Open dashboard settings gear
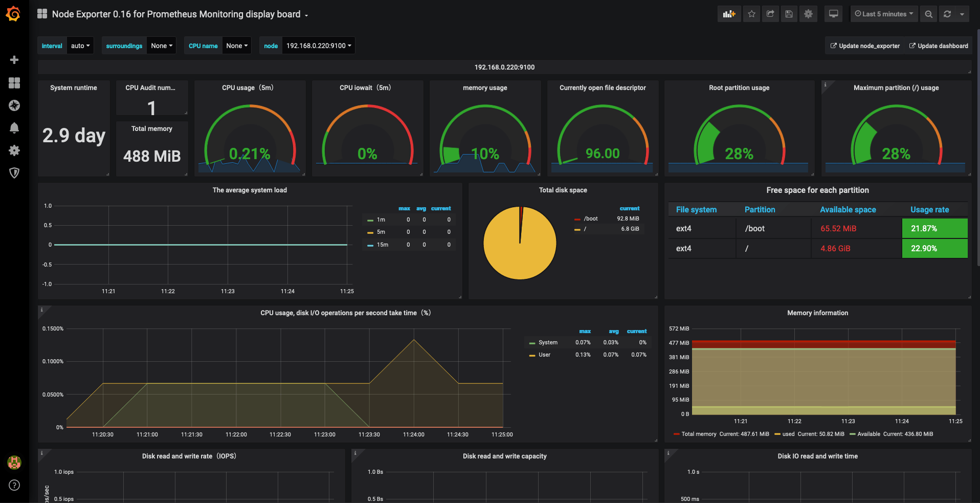This screenshot has width=980, height=503. tap(808, 14)
